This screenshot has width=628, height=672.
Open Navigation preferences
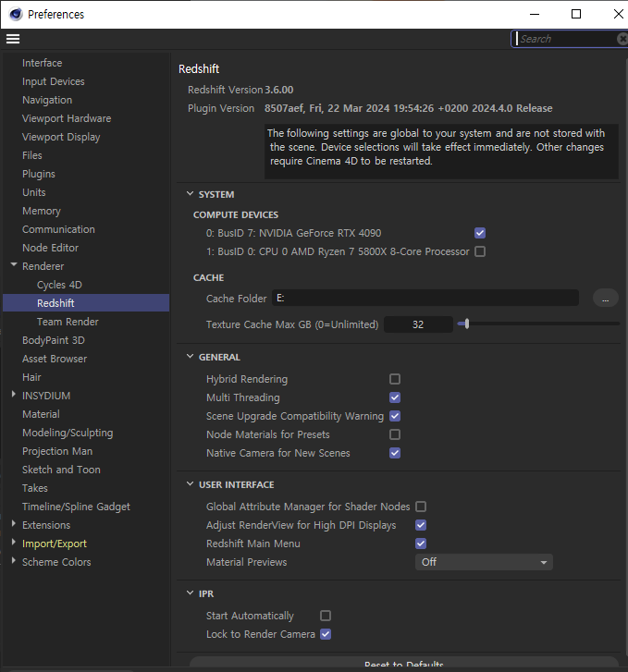point(47,100)
